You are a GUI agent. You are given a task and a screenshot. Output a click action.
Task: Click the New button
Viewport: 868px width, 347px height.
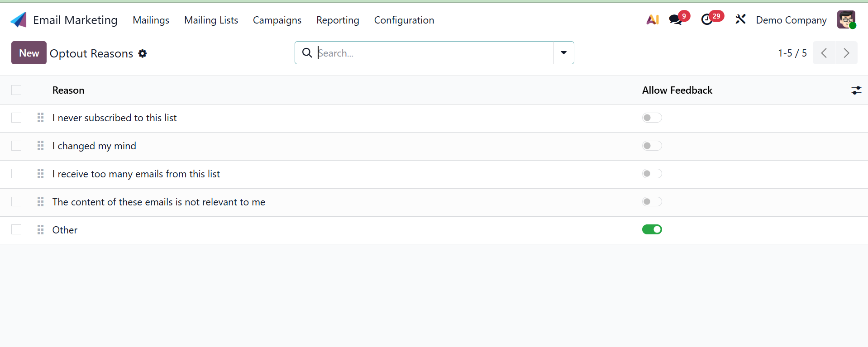(x=29, y=53)
